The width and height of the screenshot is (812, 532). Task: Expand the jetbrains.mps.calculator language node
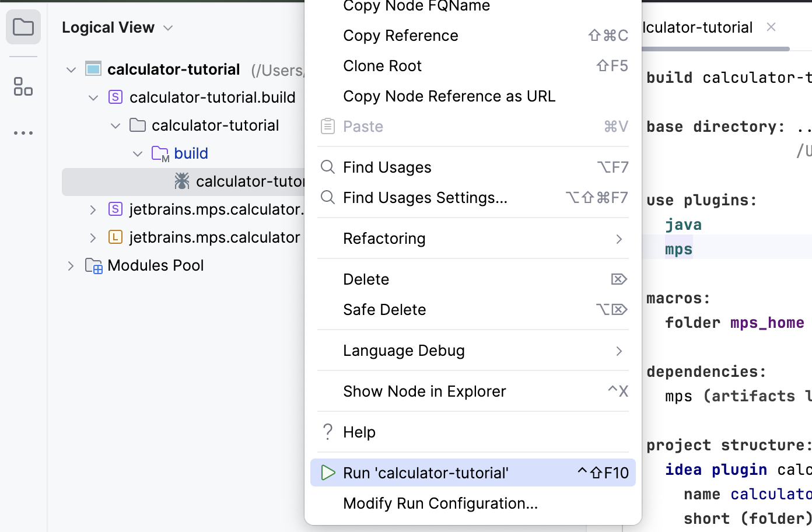click(93, 238)
